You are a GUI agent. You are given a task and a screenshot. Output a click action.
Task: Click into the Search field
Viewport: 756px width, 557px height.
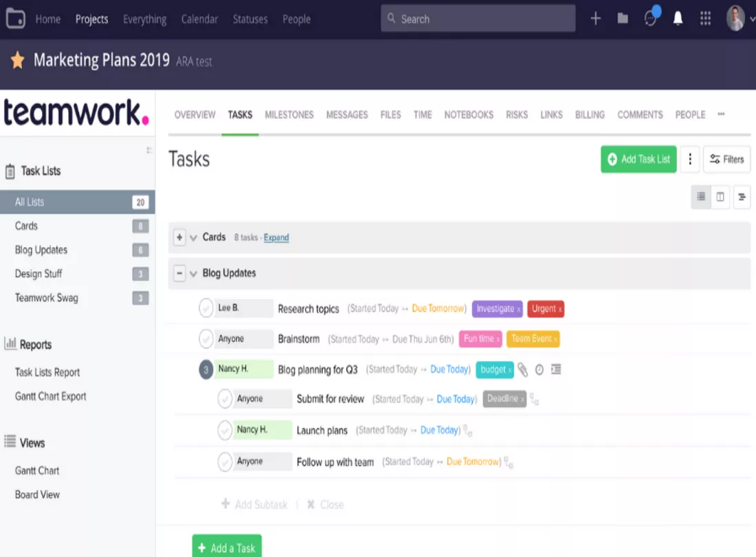(478, 19)
